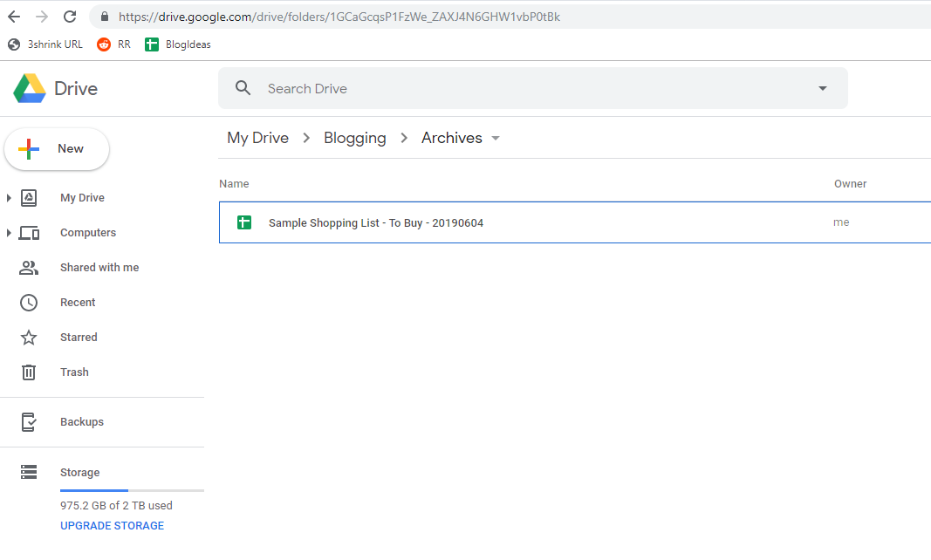
Task: Open the Archives folder dropdown arrow
Action: pyautogui.click(x=495, y=138)
